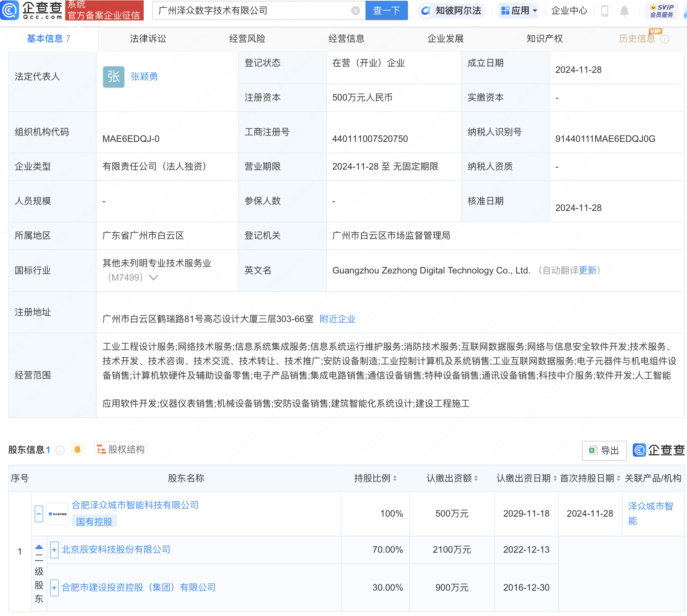Select business registration number 440111007520750
The width and height of the screenshot is (687, 616).
tap(370, 139)
